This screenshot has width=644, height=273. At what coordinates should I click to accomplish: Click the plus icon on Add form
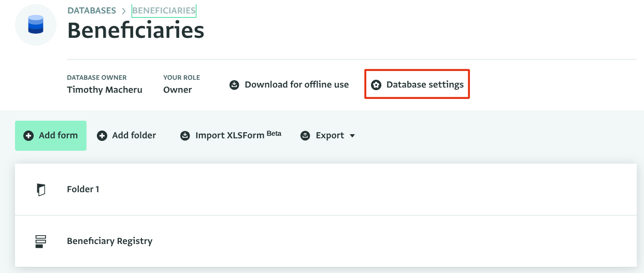(x=29, y=136)
